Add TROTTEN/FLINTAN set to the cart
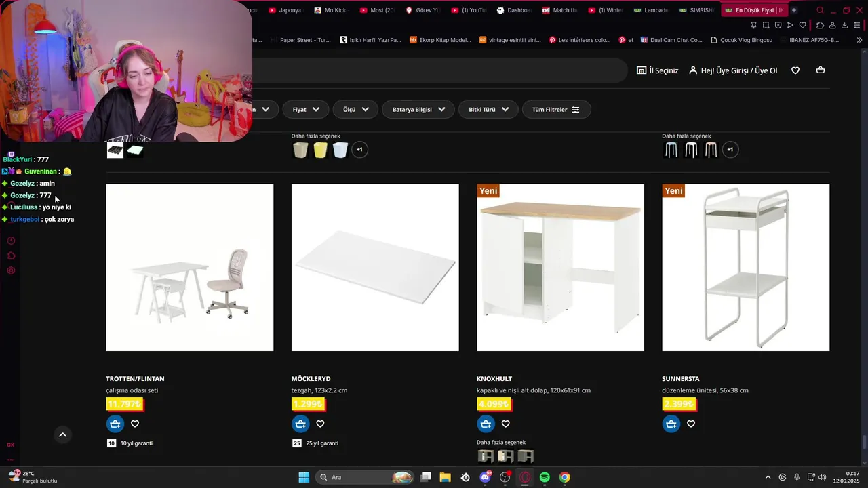 tap(115, 424)
